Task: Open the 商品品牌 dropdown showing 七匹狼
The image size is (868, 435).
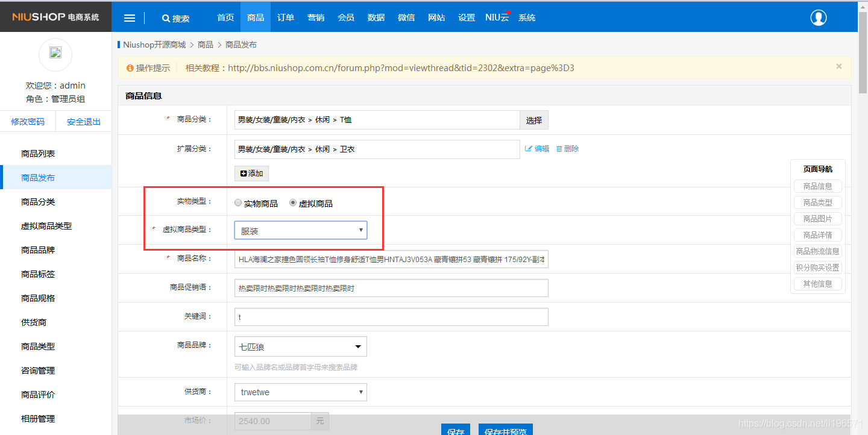Action: coord(301,346)
